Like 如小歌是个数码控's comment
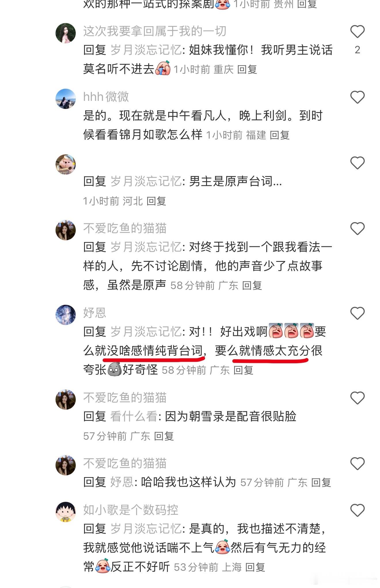The width and height of the screenshot is (380, 588). click(357, 510)
